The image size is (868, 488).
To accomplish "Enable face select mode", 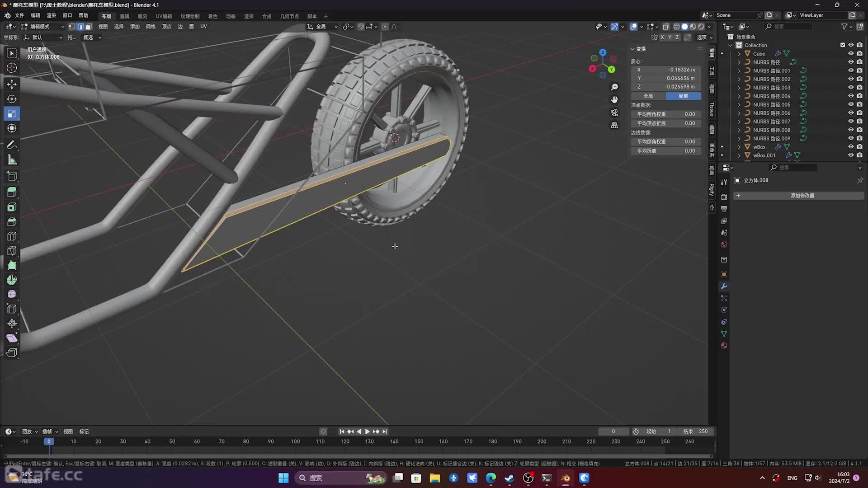I will (x=89, y=27).
